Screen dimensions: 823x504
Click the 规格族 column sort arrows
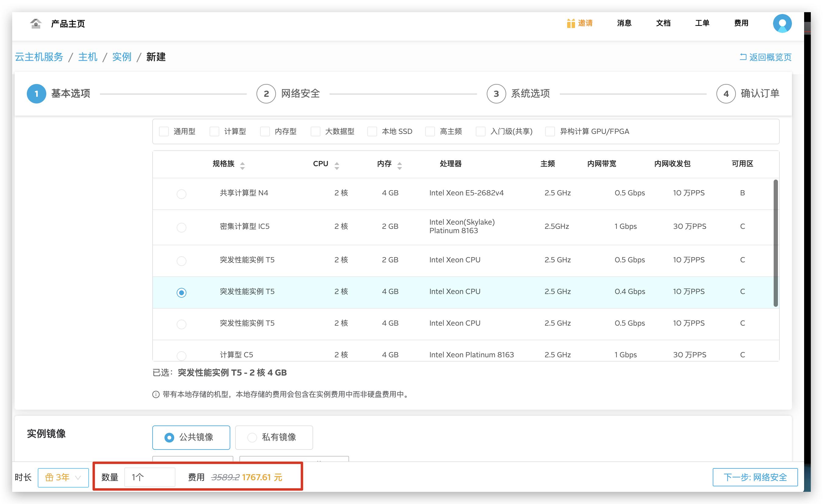tap(242, 166)
